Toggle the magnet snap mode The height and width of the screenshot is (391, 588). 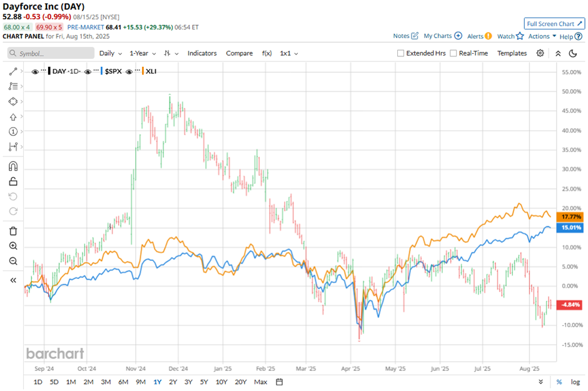[x=13, y=166]
